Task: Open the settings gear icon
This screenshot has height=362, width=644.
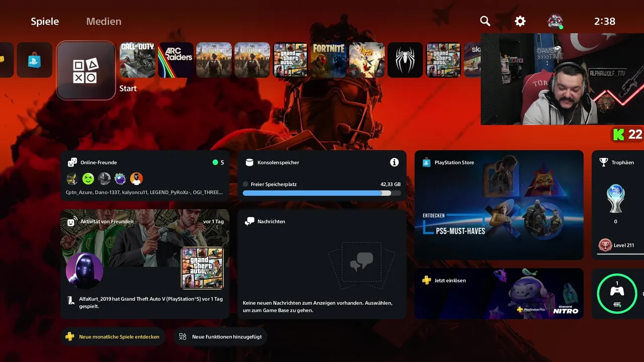Action: coord(520,21)
